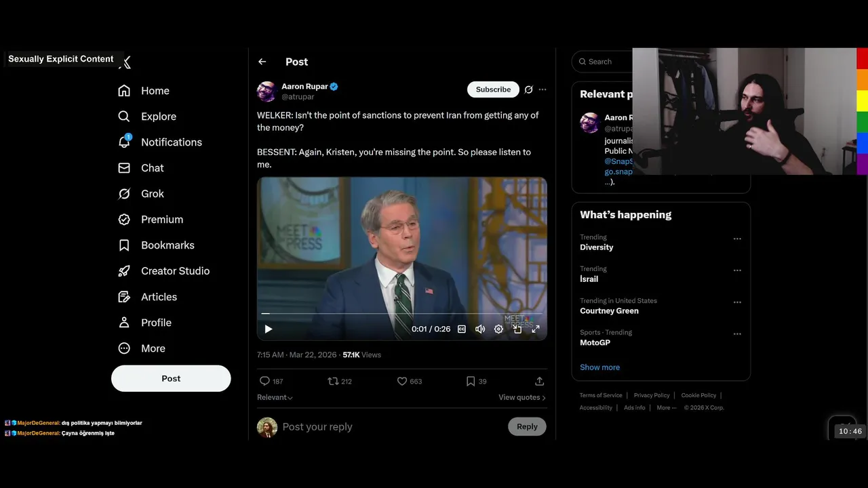Open the Cookie Policy link
868x488 pixels.
[698, 395]
